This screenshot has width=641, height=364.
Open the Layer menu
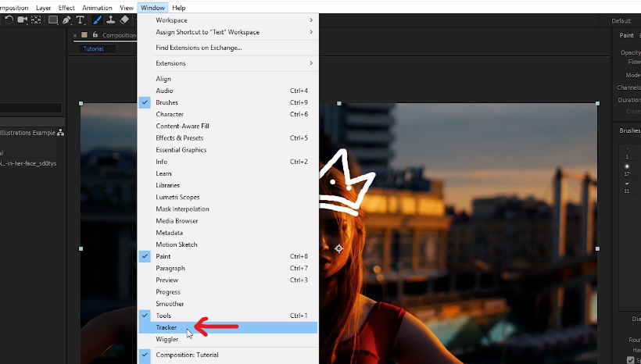(x=43, y=8)
